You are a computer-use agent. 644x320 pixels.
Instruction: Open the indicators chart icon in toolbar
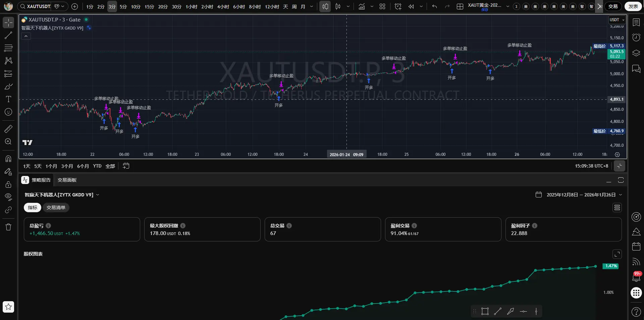pos(362,6)
